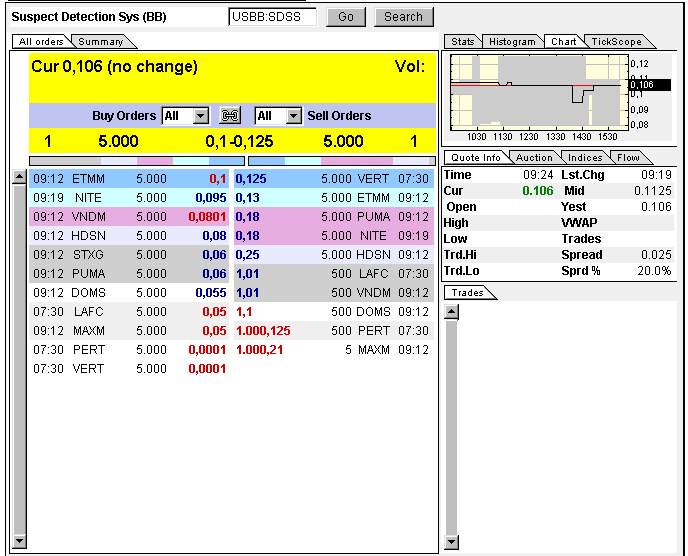Click Trades panel scroll down arrow
The width and height of the screenshot is (688, 556).
pyautogui.click(x=452, y=542)
